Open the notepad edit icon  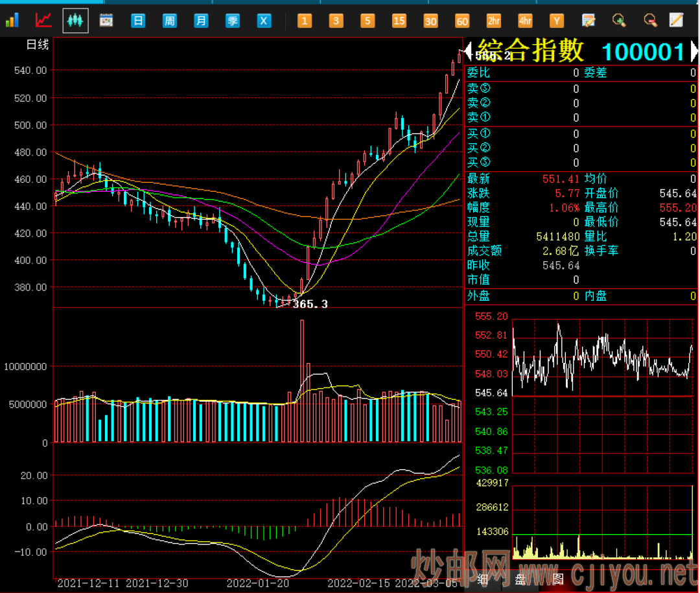tap(677, 21)
